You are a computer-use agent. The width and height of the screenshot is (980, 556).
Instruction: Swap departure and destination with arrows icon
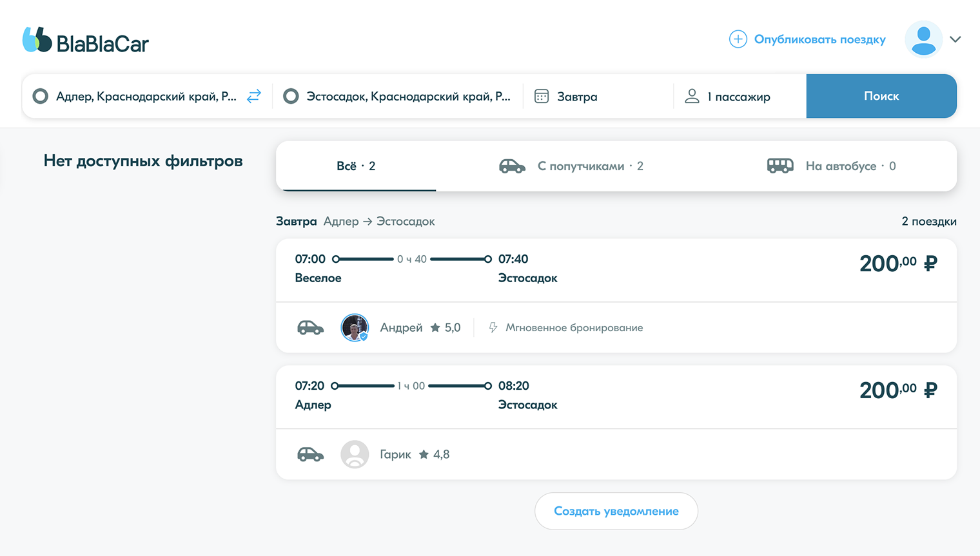[254, 96]
